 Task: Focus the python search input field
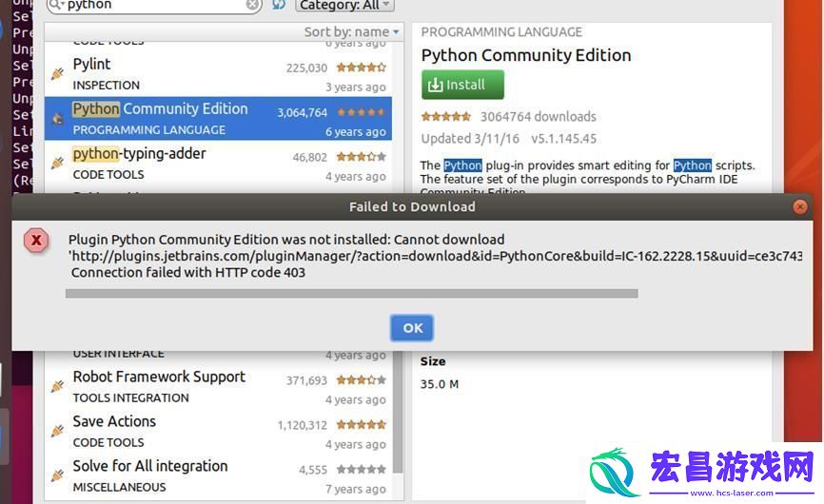click(x=155, y=5)
